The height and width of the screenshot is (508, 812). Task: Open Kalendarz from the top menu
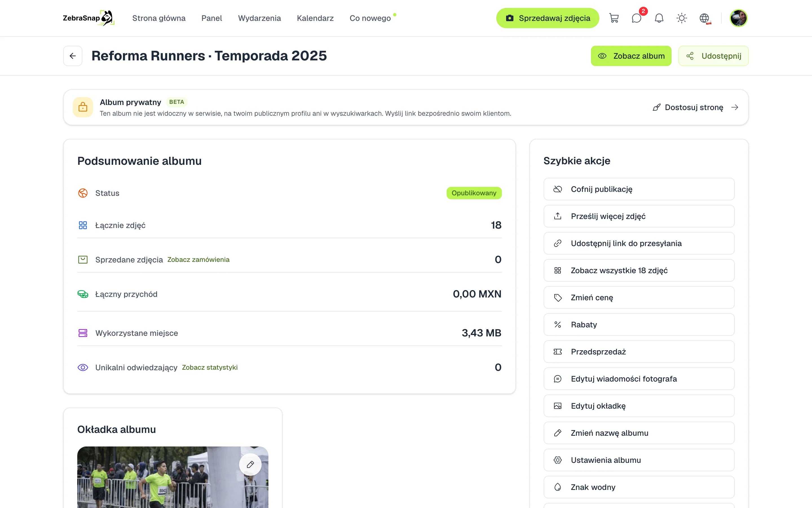(x=315, y=18)
